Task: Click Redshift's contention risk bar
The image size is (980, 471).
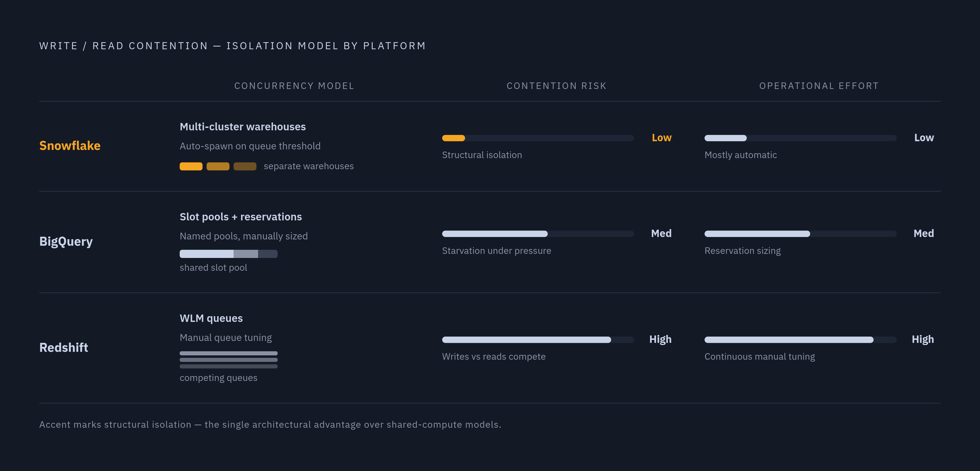Action: (x=538, y=340)
